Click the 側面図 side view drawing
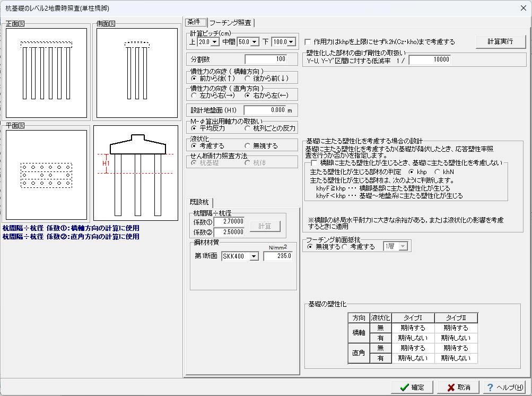The width and height of the screenshot is (532, 396). [x=137, y=73]
